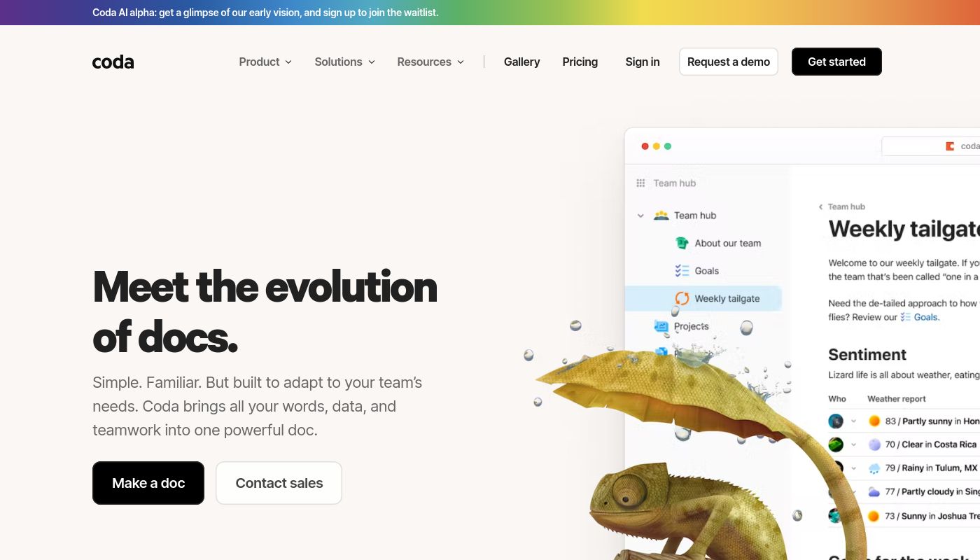Open the dropdown arrow in 79 / Rainy row
This screenshot has width=980, height=560.
pos(853,468)
